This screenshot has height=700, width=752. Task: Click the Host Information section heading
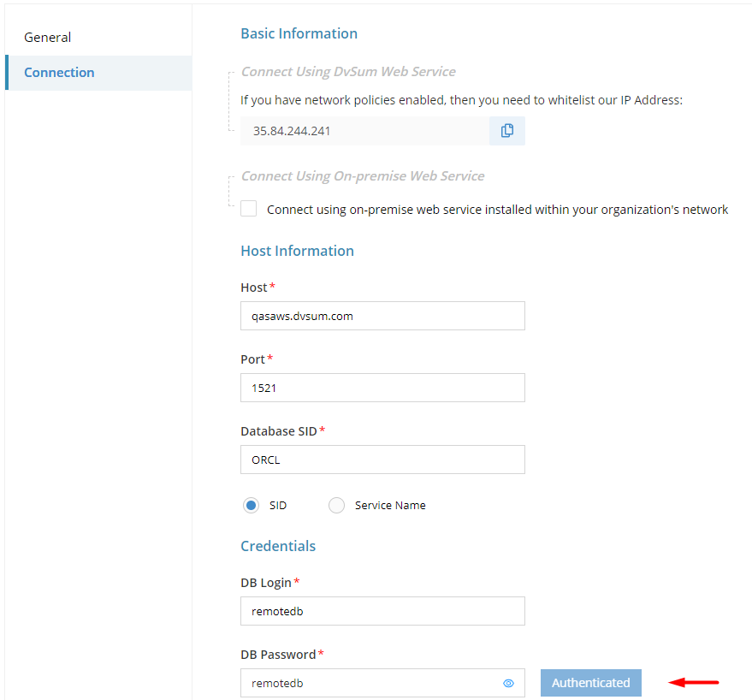click(298, 251)
